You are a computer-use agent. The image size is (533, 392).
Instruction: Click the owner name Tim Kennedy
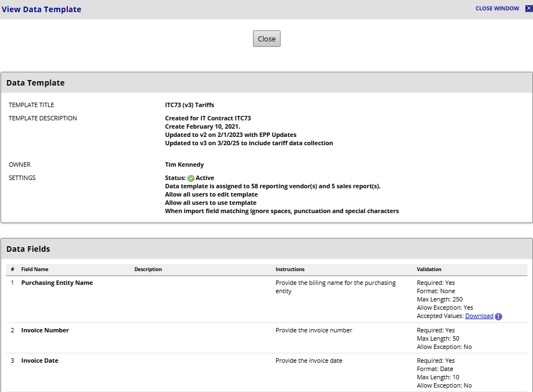184,165
